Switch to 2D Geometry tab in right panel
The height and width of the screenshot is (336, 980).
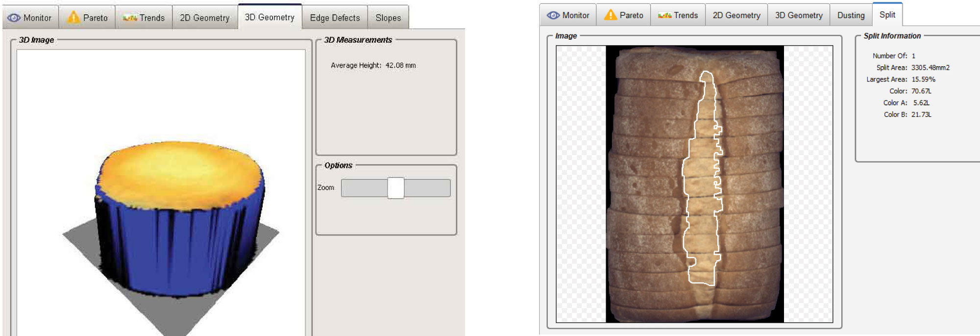pos(736,15)
